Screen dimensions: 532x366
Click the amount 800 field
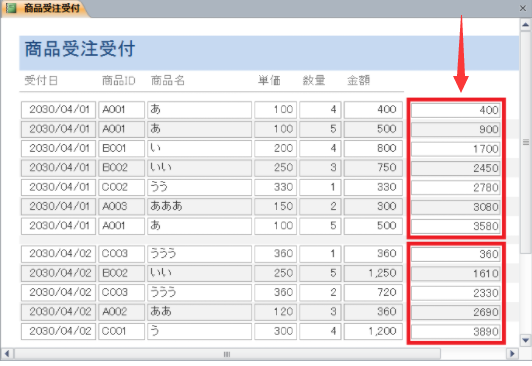[x=373, y=149]
